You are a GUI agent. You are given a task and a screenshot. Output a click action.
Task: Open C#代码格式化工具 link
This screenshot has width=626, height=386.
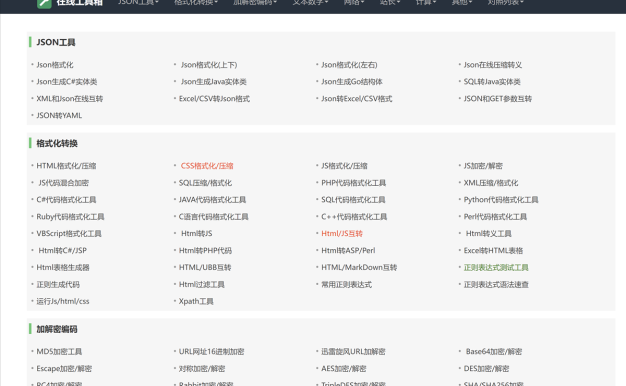66,200
